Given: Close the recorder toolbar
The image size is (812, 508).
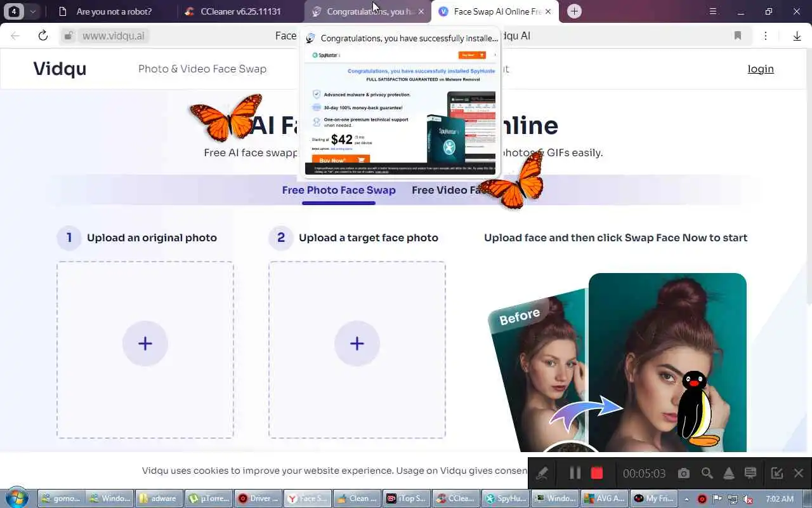Looking at the screenshot, I should (x=799, y=473).
